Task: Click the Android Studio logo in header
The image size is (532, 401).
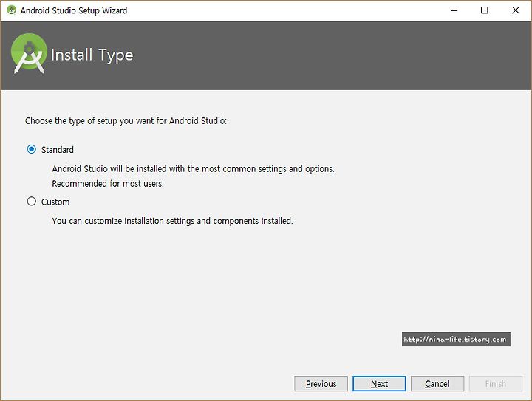Action: coord(29,53)
